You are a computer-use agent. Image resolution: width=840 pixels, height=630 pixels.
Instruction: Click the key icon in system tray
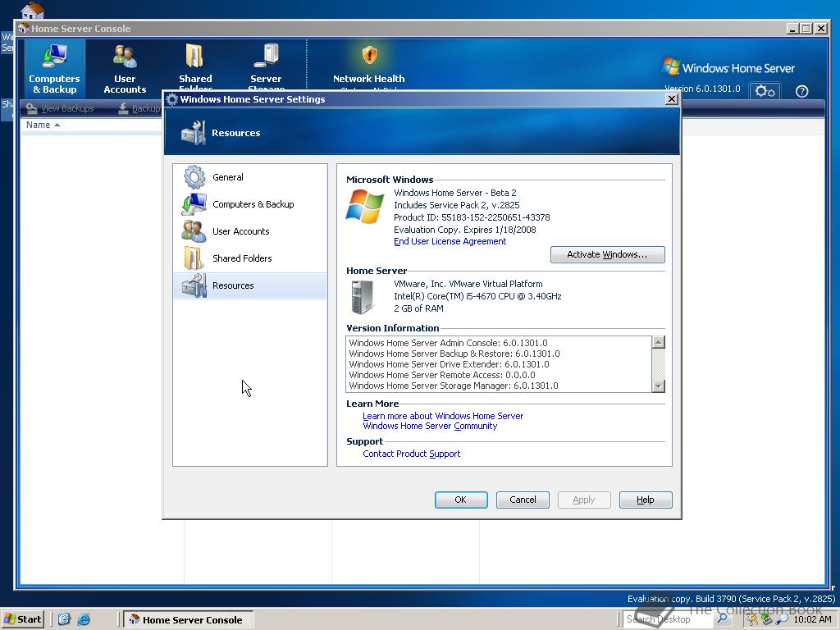tap(753, 619)
